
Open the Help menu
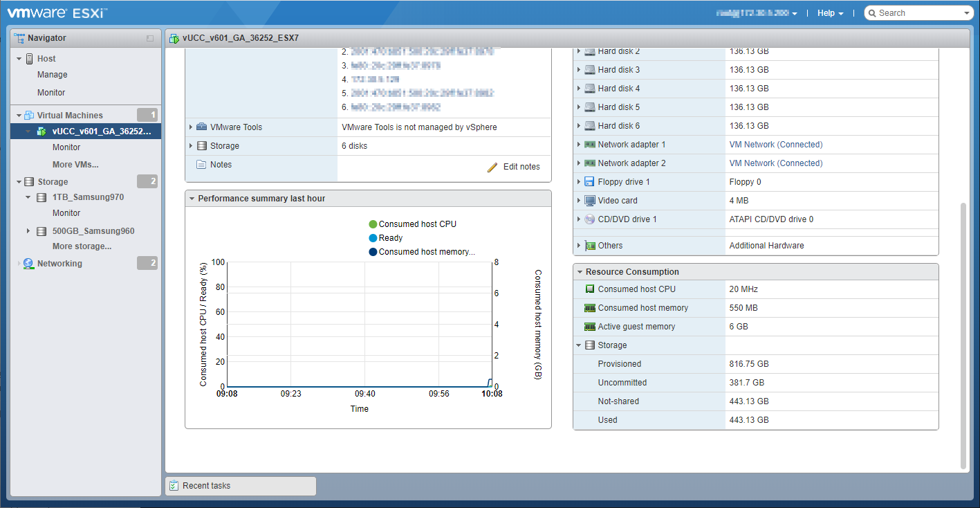(x=830, y=13)
